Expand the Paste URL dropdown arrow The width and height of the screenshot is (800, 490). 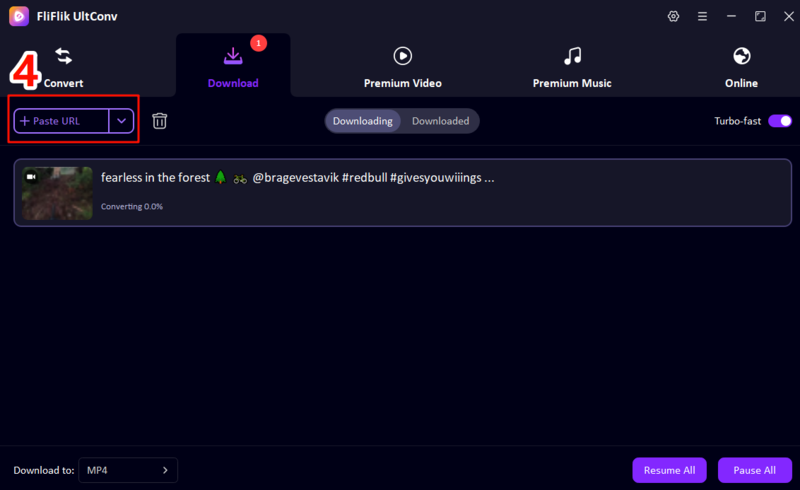coord(121,121)
